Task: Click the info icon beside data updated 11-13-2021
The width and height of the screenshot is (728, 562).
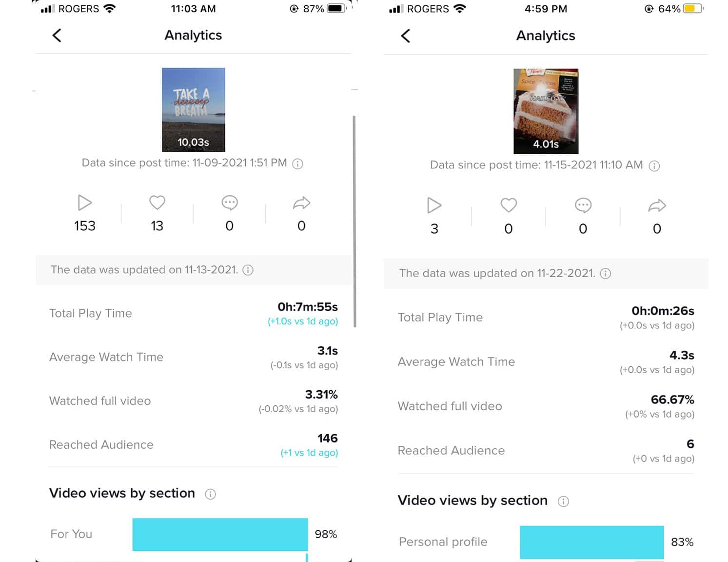Action: 248,270
